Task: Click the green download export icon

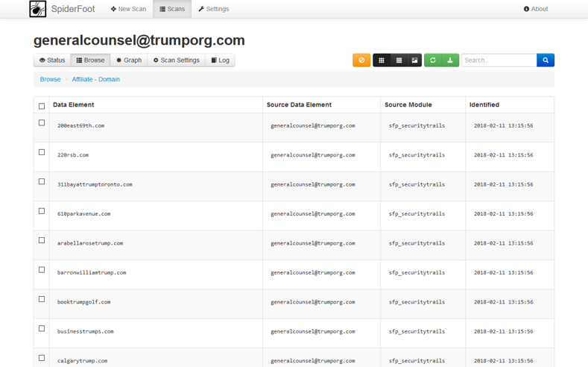Action: pyautogui.click(x=450, y=60)
